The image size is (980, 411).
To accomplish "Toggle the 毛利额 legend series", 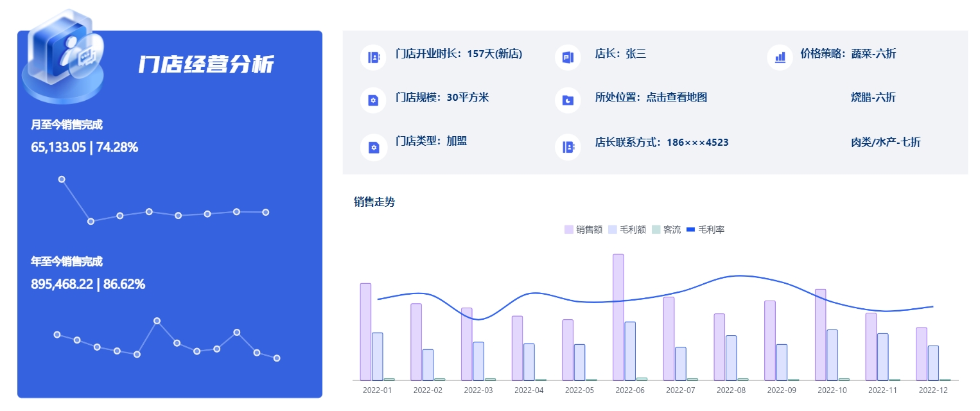I will point(626,230).
